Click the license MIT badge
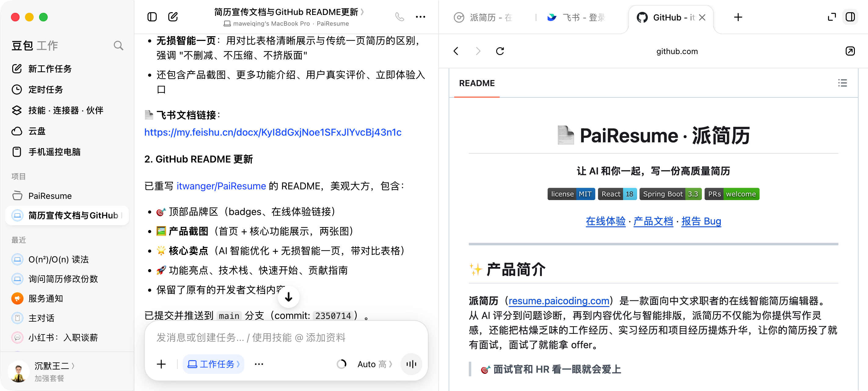This screenshot has width=868, height=391. click(571, 194)
